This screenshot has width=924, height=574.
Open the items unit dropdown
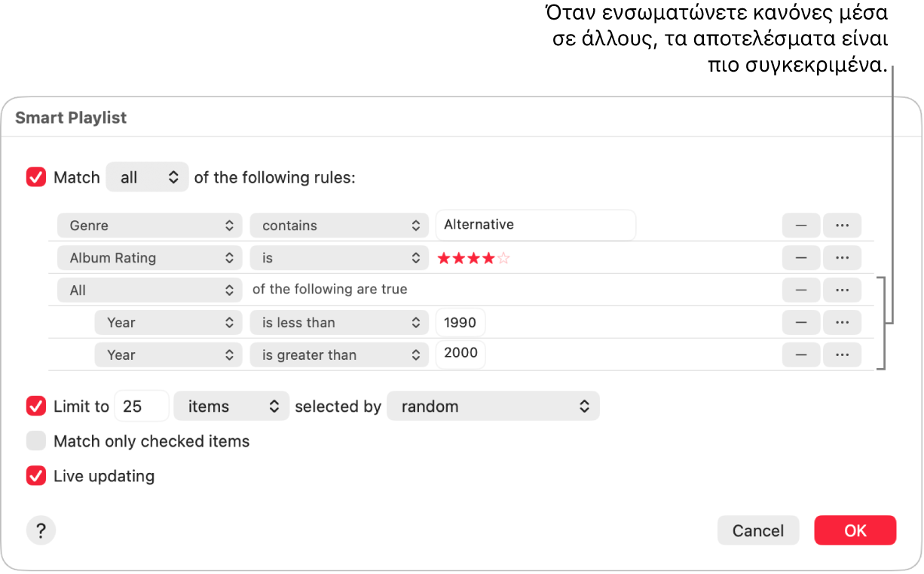[x=231, y=407]
